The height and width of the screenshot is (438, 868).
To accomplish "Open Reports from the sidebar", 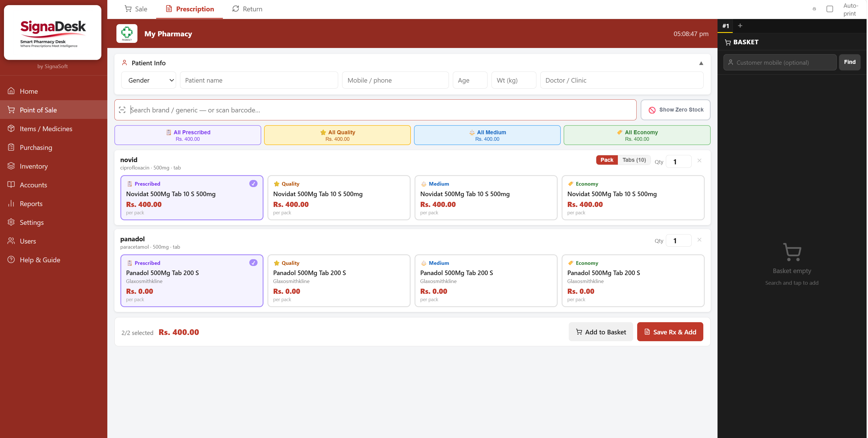I will (31, 204).
